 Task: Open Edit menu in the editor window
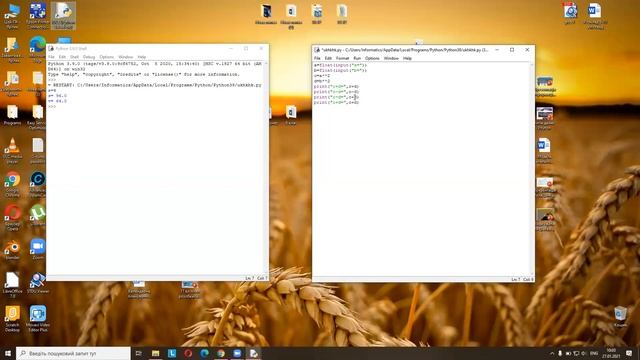click(x=328, y=58)
